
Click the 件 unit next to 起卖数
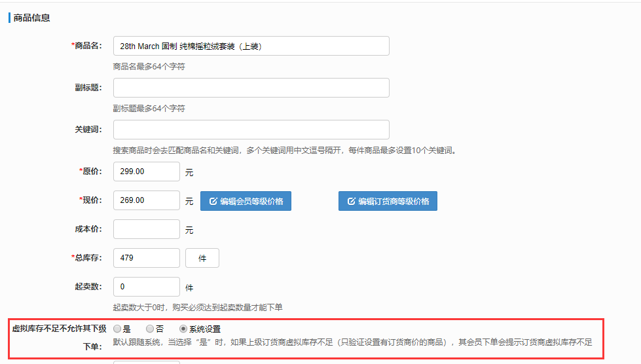click(x=189, y=287)
